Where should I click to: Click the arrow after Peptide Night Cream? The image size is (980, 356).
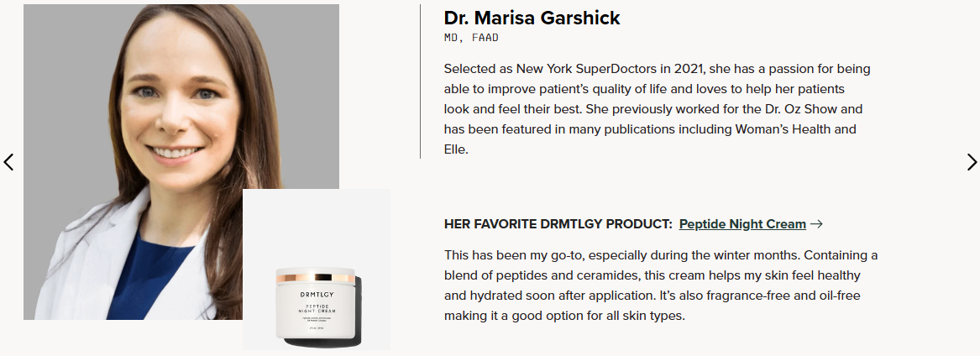point(816,224)
